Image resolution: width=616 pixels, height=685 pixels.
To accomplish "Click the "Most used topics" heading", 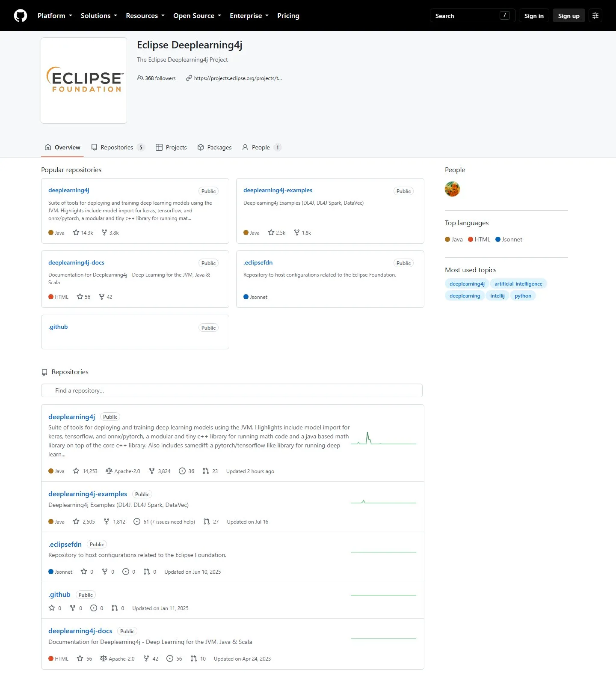I will (x=471, y=270).
